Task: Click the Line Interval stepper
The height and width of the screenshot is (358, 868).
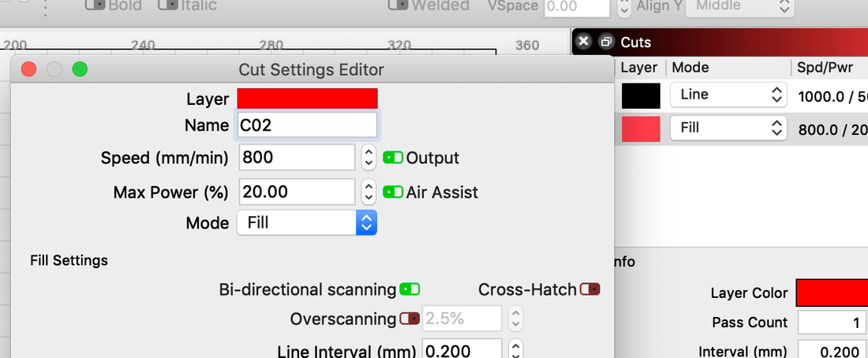Action: [x=515, y=348]
